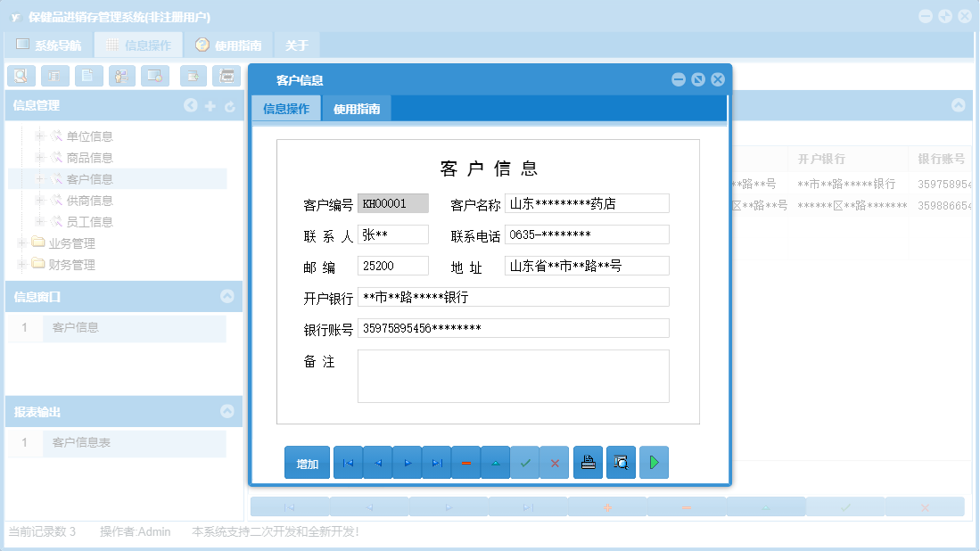Click the report view toolbar icon
Viewport: 980px width, 551px height.
(x=54, y=76)
